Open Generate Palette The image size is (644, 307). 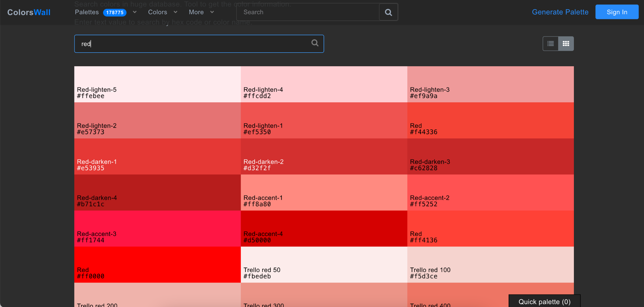tap(560, 12)
